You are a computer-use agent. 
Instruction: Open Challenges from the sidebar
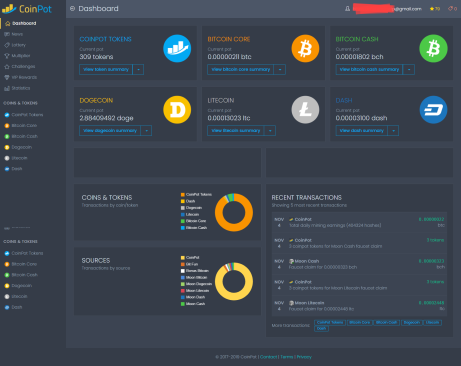click(x=20, y=66)
